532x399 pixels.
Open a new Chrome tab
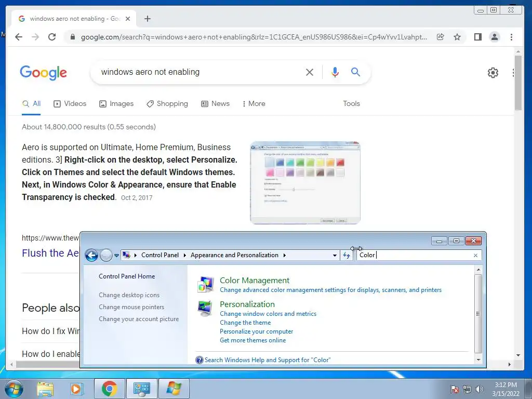(x=147, y=19)
